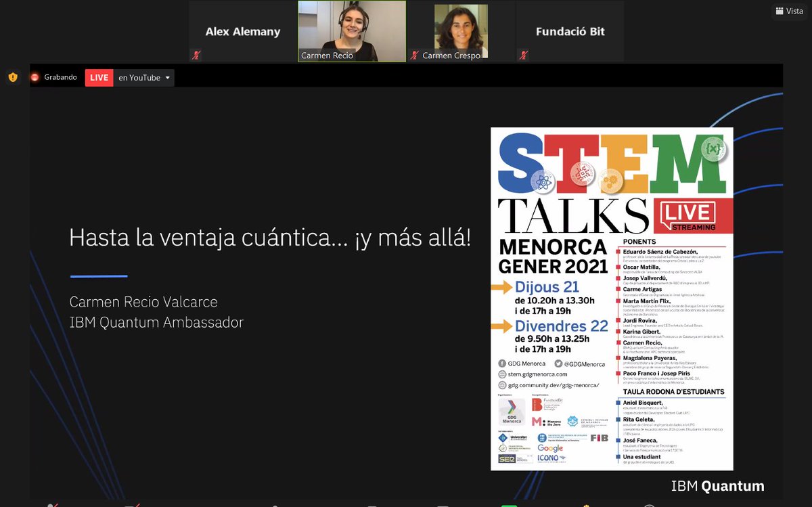Viewport: 812px width, 507px height.
Task: Click the TALKS heading on the poster
Action: (574, 215)
